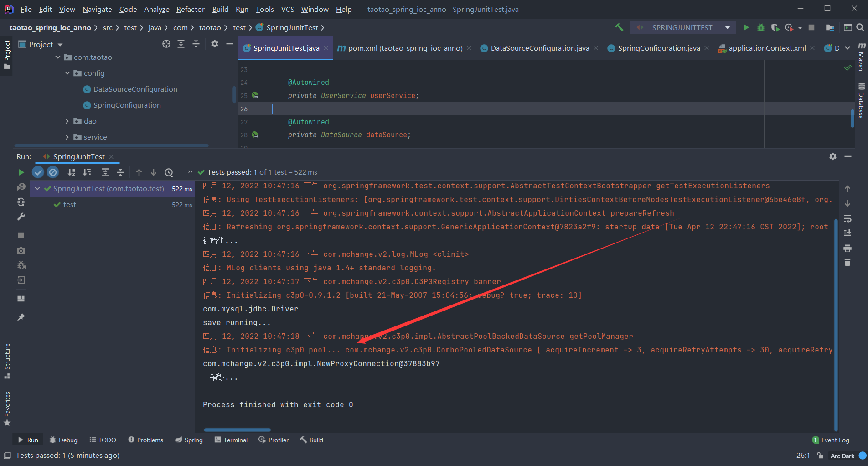Viewport: 868px width, 466px height.
Task: Stop the running process in main toolbar
Action: pos(811,27)
